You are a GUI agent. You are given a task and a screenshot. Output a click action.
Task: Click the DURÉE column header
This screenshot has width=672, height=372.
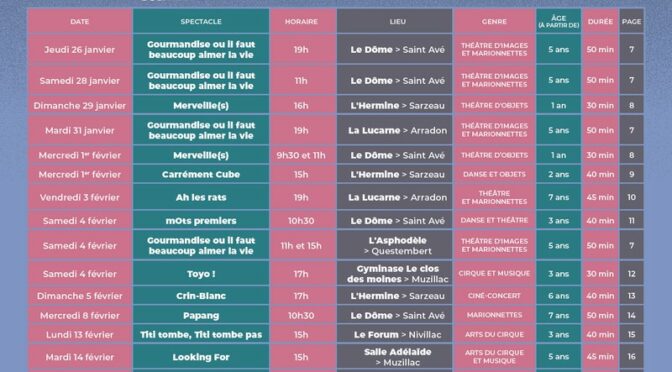coord(600,21)
